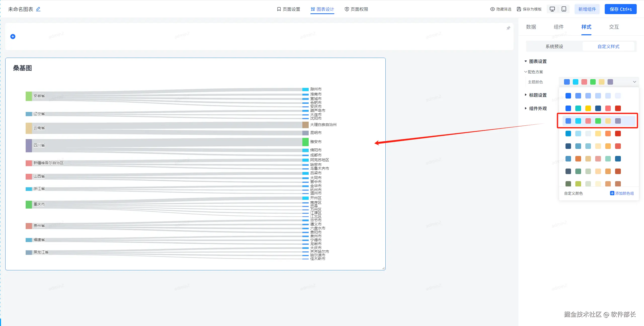
Task: Click the pencil icon to rename the chart
Action: click(38, 9)
